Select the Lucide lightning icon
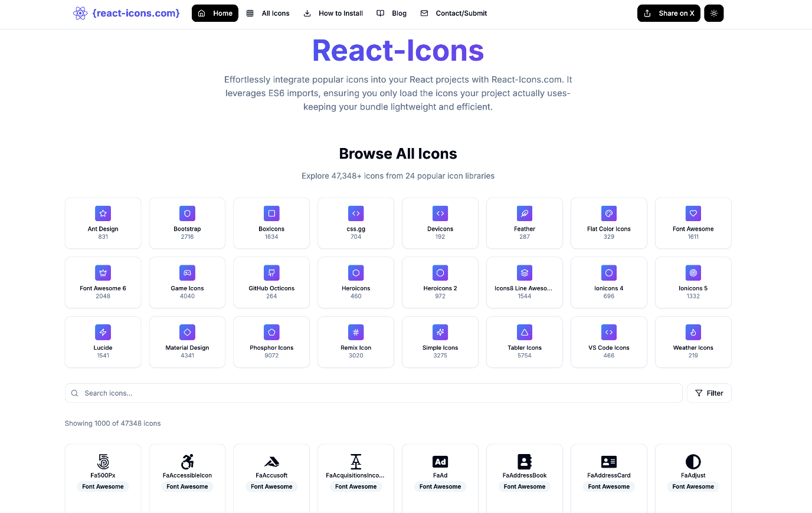 [103, 333]
